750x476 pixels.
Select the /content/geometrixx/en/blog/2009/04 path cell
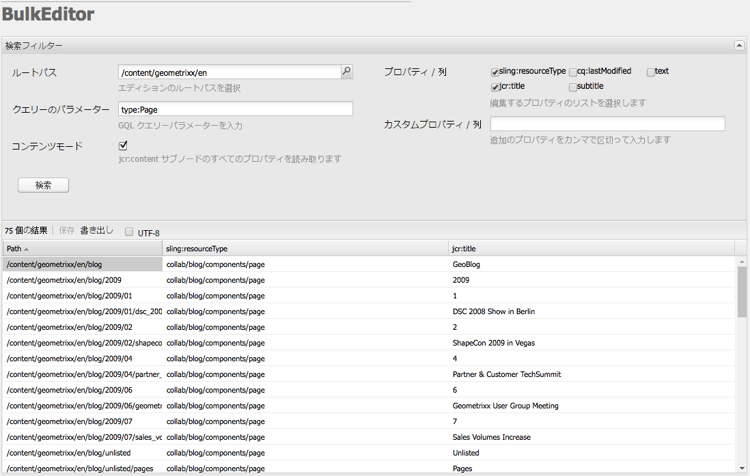point(83,358)
